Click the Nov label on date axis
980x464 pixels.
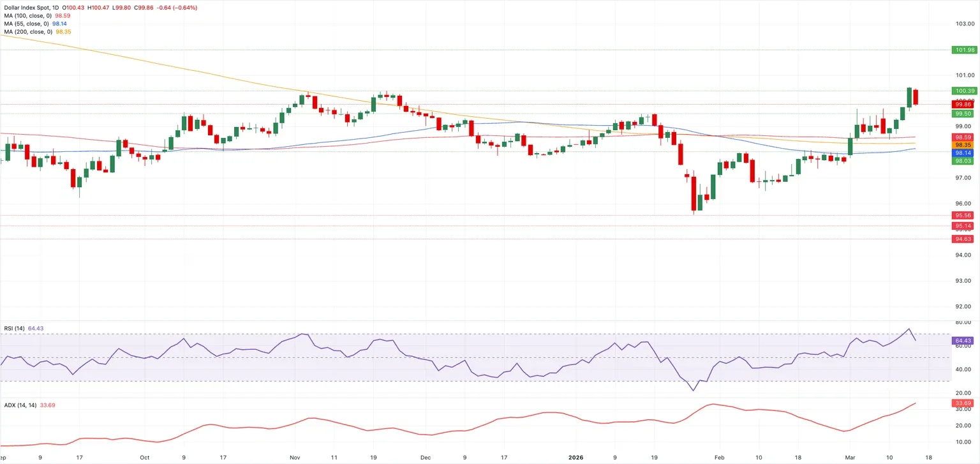295,458
